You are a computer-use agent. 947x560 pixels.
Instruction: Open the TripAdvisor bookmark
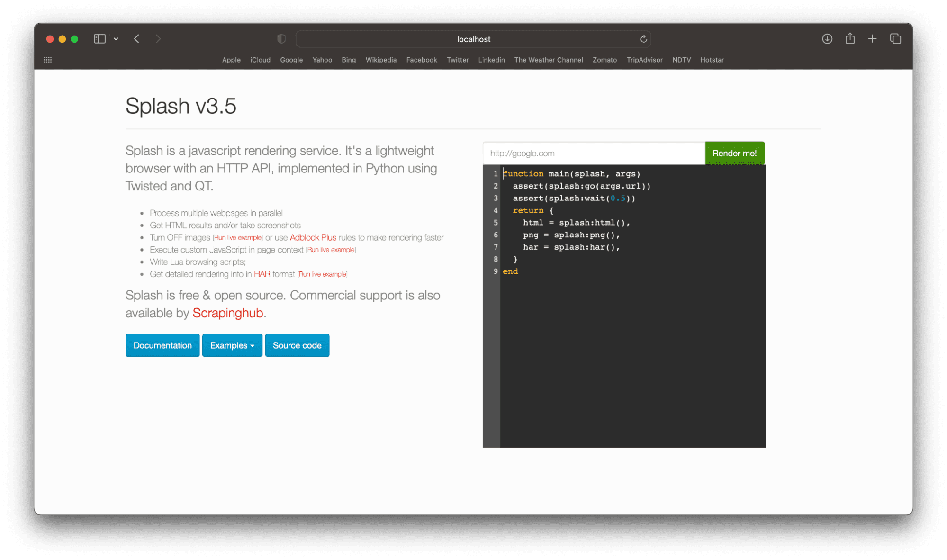(644, 60)
